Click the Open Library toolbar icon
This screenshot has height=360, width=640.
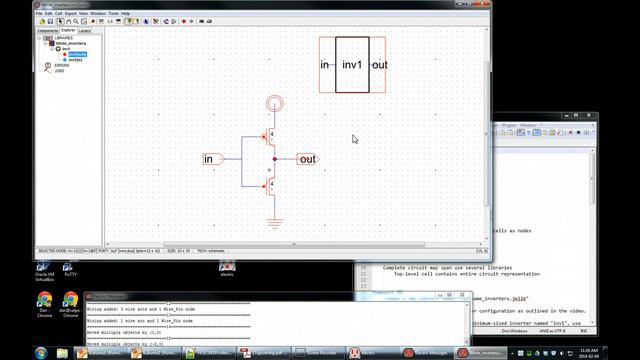coord(42,21)
